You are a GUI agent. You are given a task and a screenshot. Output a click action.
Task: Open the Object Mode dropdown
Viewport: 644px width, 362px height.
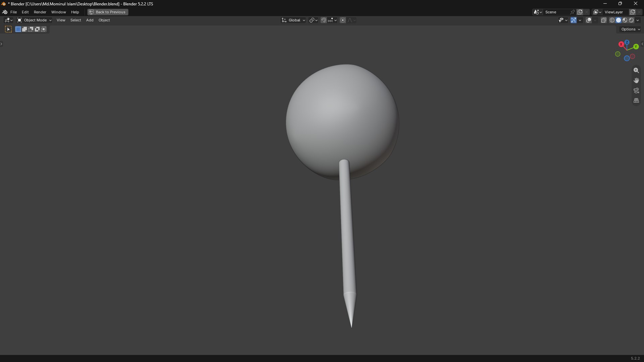34,20
